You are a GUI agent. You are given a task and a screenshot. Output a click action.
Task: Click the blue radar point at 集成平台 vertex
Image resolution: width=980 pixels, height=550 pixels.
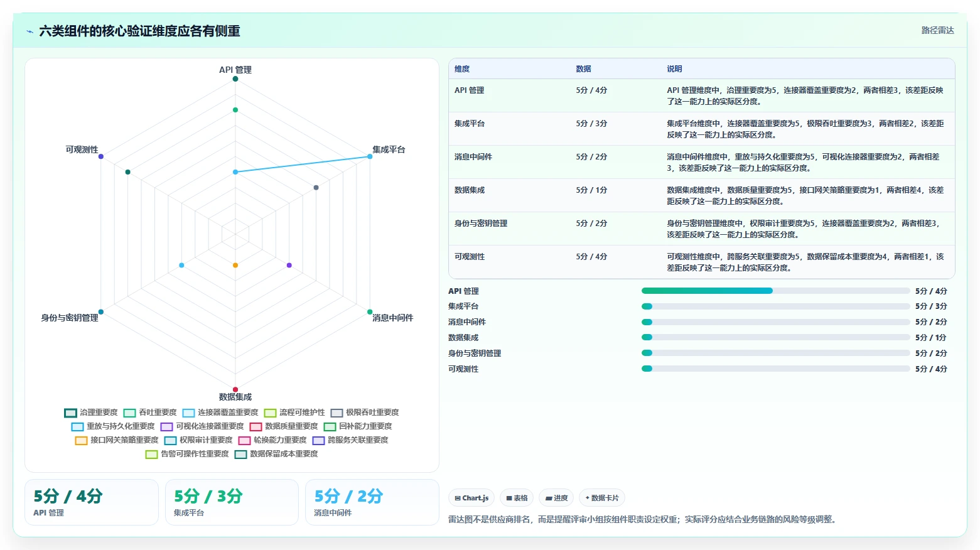coord(370,156)
